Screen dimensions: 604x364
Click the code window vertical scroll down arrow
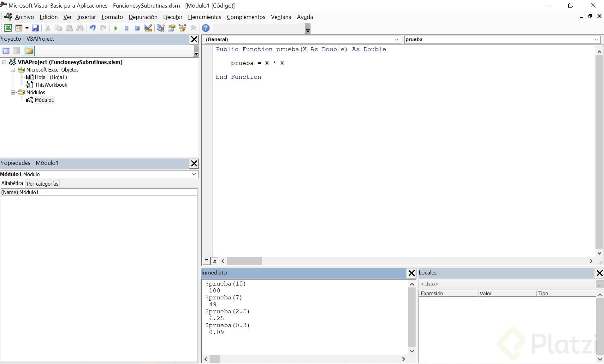[x=599, y=253]
